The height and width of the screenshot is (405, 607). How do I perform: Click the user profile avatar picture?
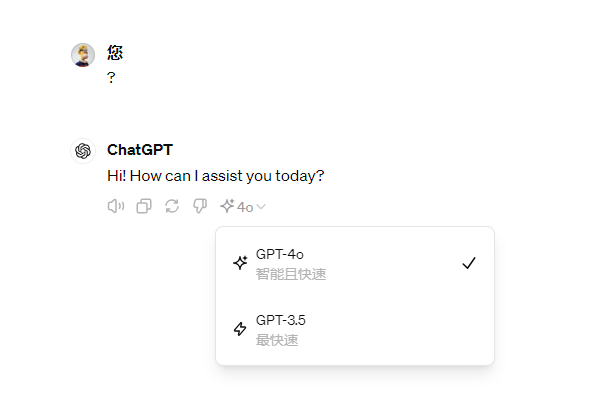click(x=83, y=55)
